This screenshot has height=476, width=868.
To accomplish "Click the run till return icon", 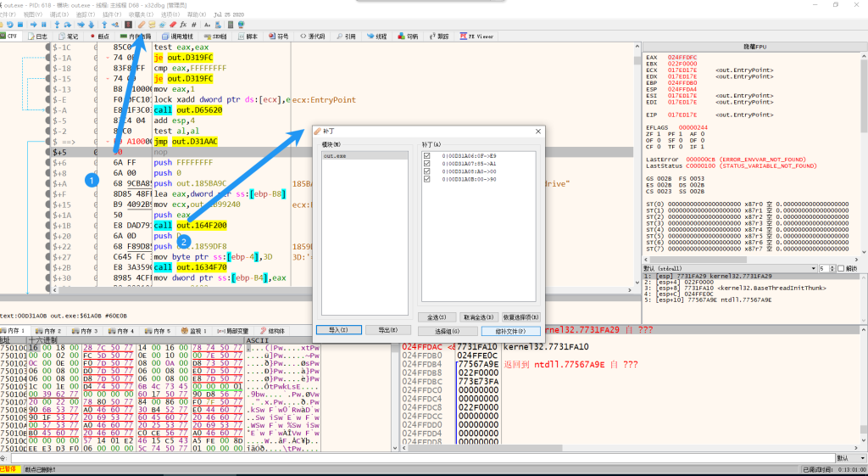I will point(104,25).
